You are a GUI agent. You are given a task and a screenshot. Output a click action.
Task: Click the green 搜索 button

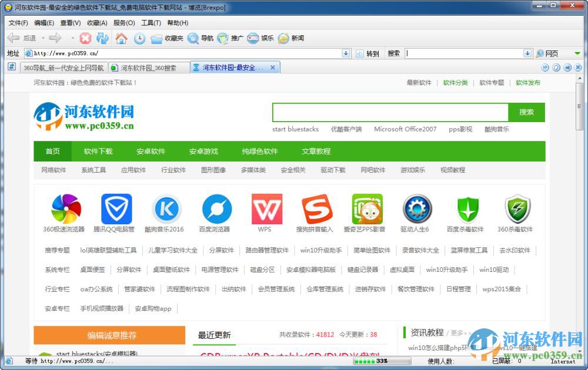point(526,112)
